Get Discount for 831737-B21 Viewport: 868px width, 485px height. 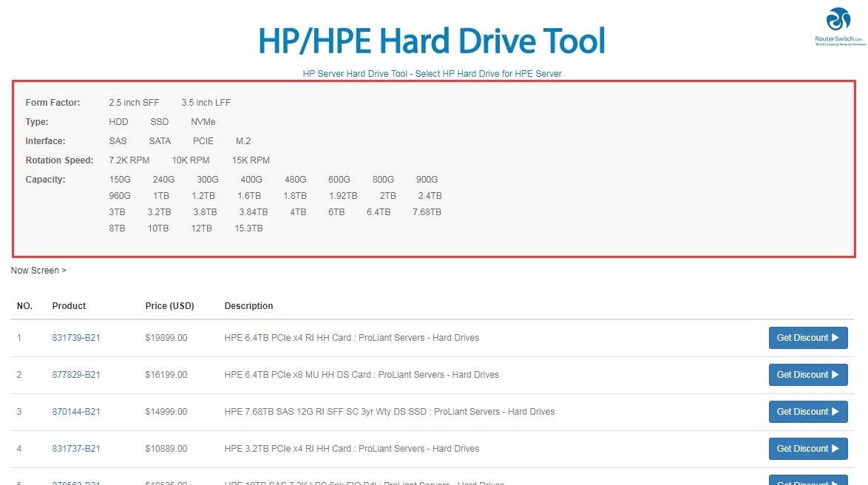click(808, 449)
